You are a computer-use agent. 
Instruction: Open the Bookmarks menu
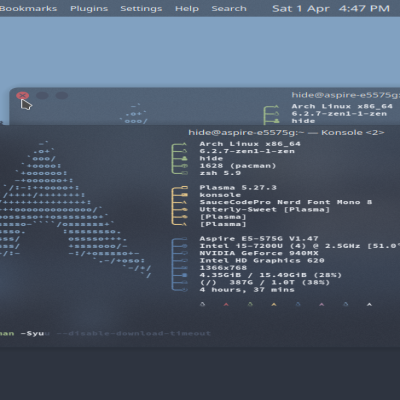(28, 8)
